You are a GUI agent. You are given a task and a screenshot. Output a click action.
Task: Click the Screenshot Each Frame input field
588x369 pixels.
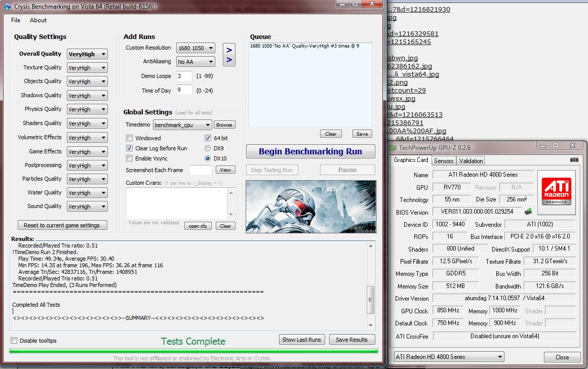point(200,170)
